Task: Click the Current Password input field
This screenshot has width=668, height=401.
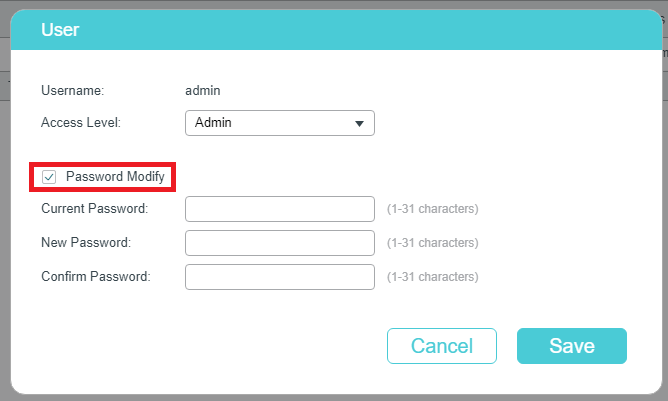Action: click(280, 209)
